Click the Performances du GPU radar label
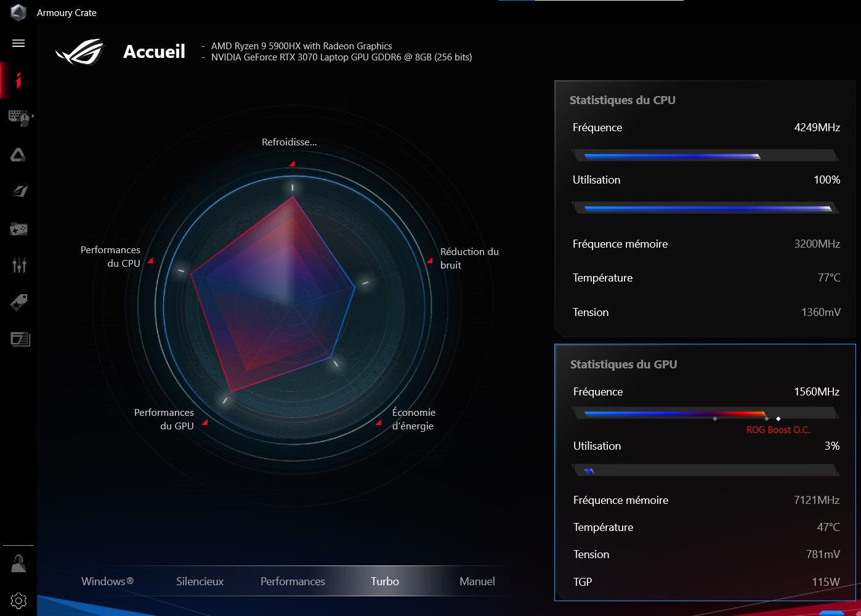This screenshot has height=616, width=861. pyautogui.click(x=164, y=419)
